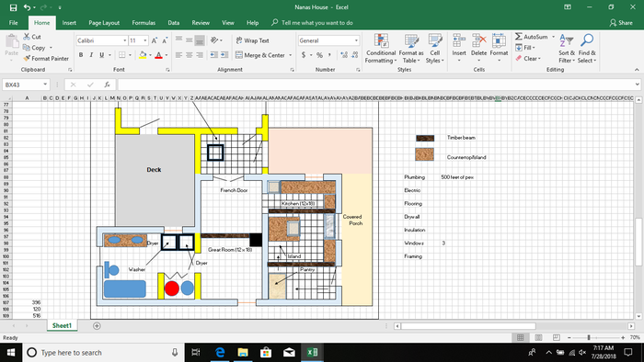
Task: Open Find & Select
Action: tap(587, 49)
